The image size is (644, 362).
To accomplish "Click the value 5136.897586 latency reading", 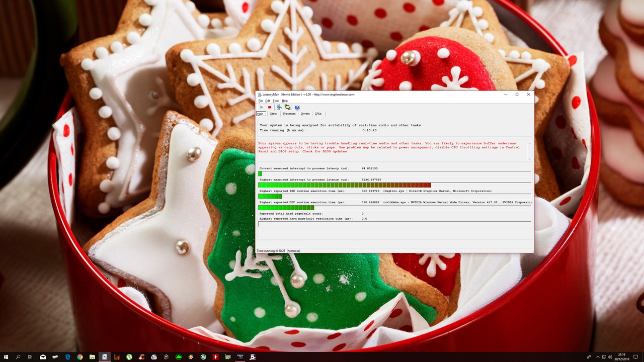I will coord(371,179).
